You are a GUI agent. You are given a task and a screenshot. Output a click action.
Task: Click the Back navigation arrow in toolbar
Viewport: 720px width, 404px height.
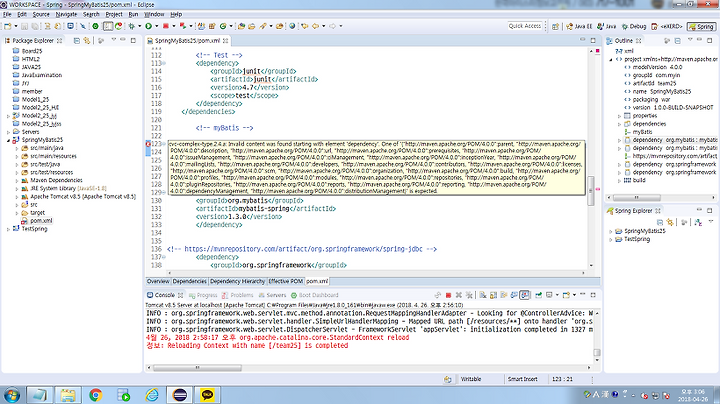315,26
